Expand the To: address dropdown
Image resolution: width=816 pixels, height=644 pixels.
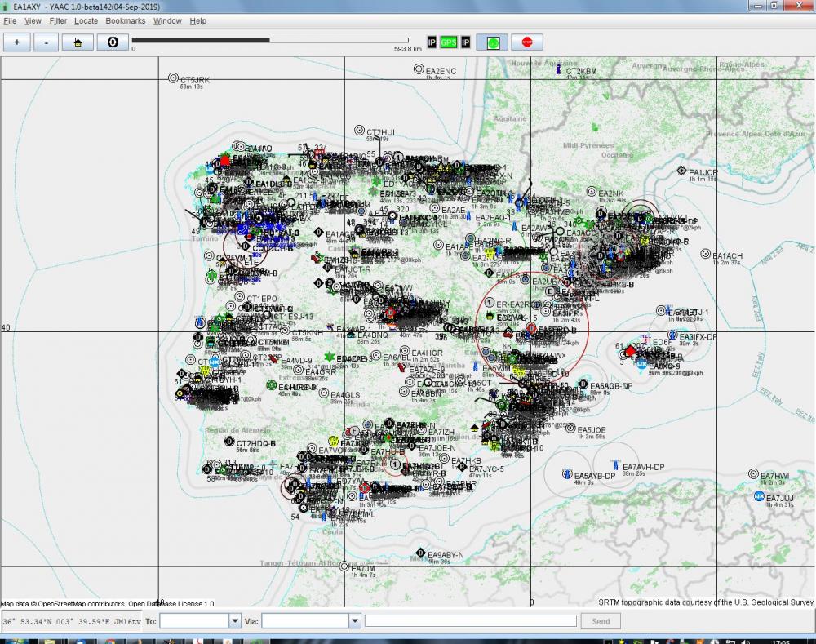[x=235, y=621]
